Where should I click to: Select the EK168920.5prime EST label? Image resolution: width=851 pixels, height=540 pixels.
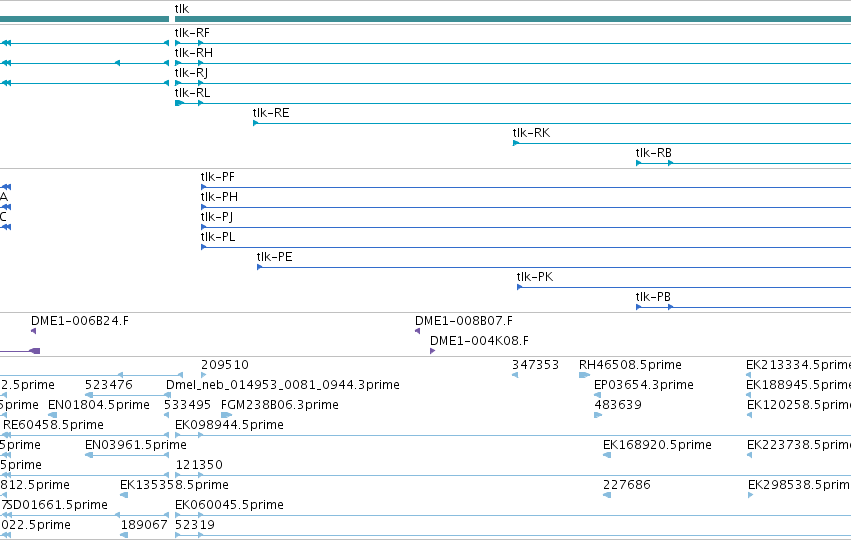tap(657, 445)
